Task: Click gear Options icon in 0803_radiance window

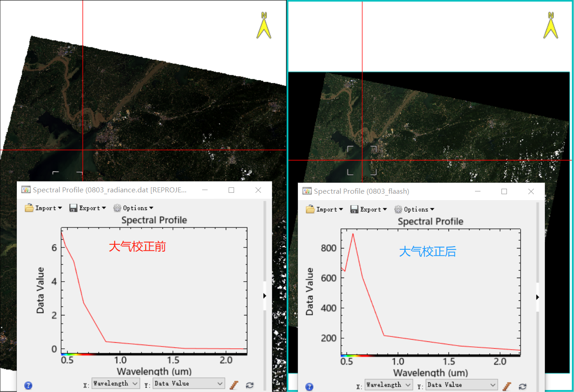Action: coord(117,208)
